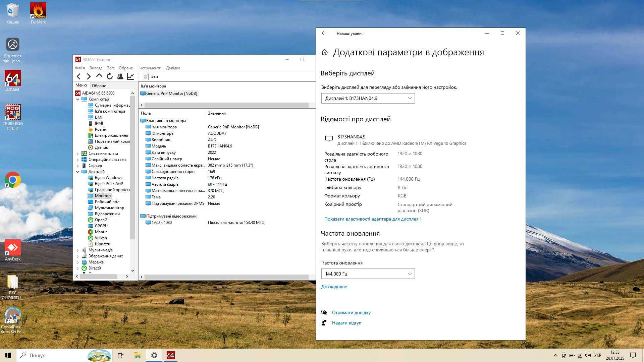The image size is (644, 362).
Task: Click Показати властивості адаптера для дисплея 1 link
Action: pos(373,219)
